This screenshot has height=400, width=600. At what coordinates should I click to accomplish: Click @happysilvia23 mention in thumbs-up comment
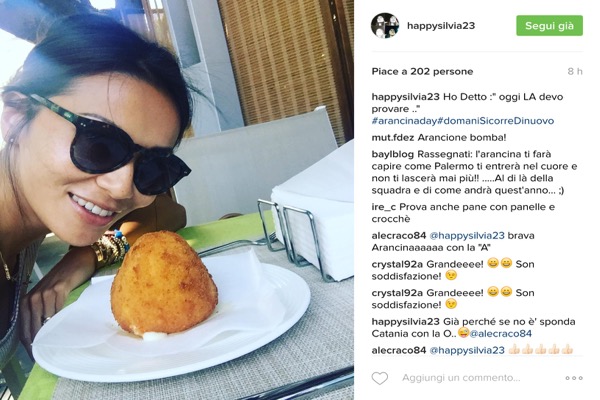pyautogui.click(x=467, y=350)
